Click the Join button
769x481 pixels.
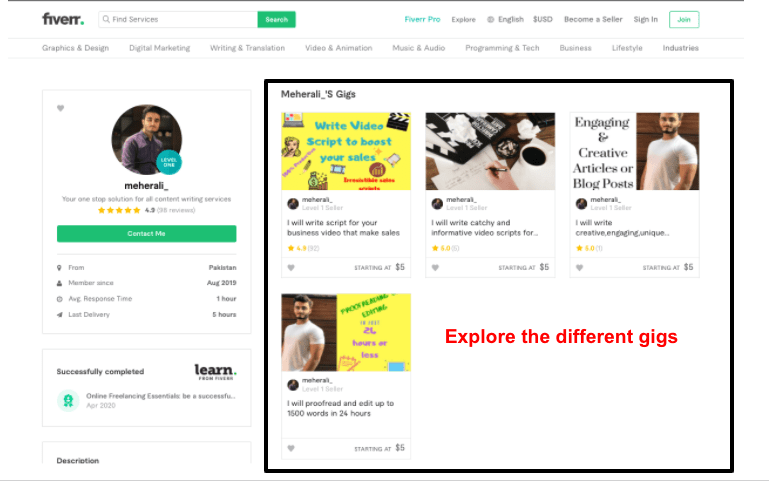(x=684, y=20)
